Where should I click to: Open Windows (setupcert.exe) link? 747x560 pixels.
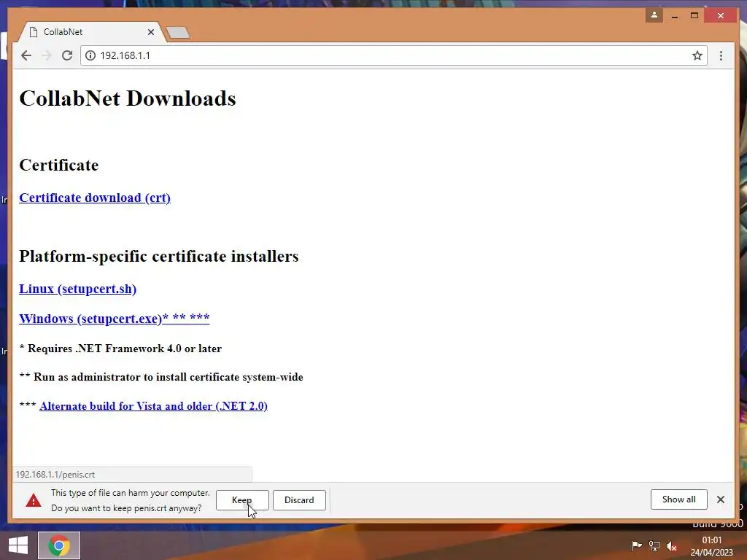tap(115, 318)
